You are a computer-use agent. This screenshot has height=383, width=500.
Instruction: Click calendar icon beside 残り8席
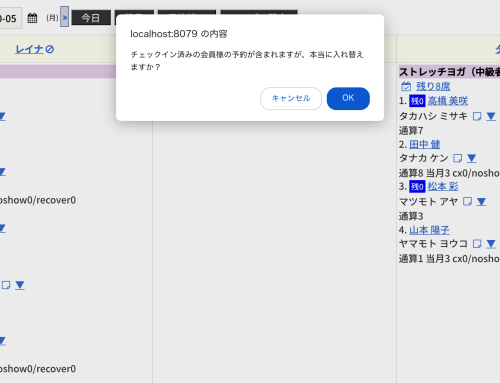click(x=406, y=86)
